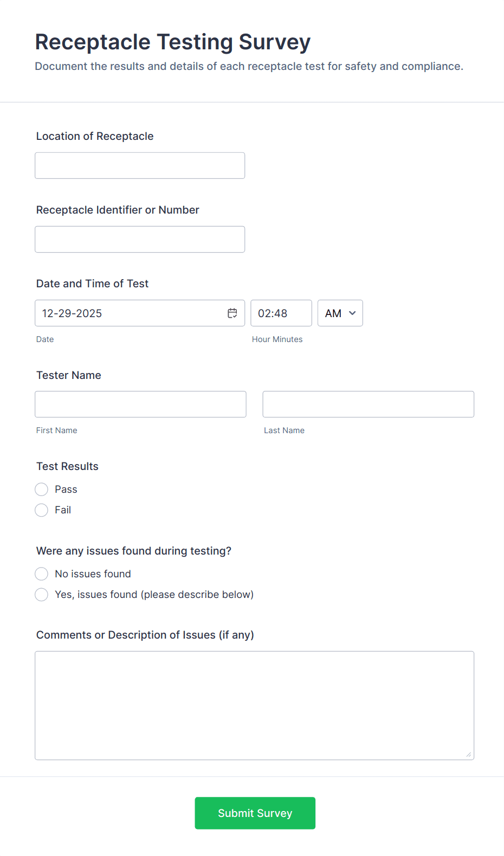
Task: Select the Pass radio button
Action: pos(42,490)
